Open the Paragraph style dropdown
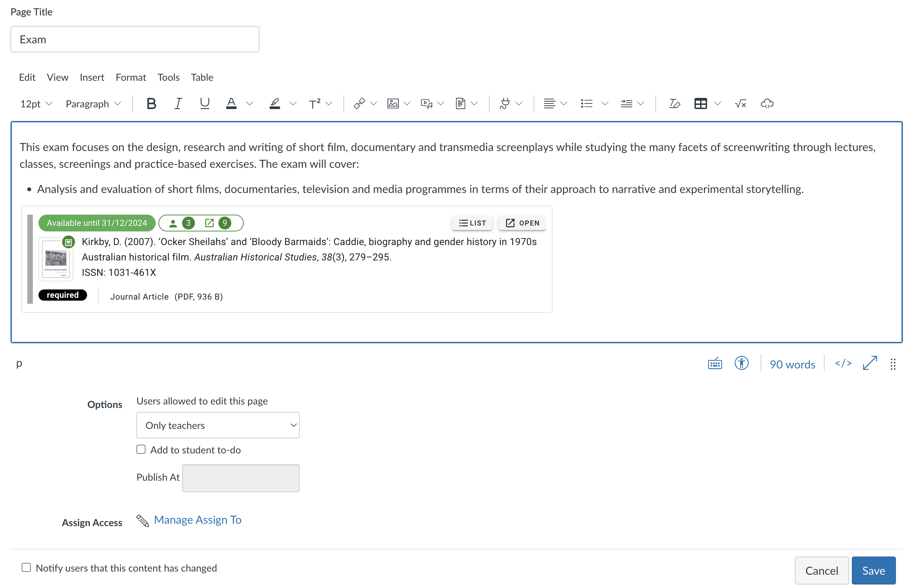This screenshot has height=588, width=919. click(93, 103)
